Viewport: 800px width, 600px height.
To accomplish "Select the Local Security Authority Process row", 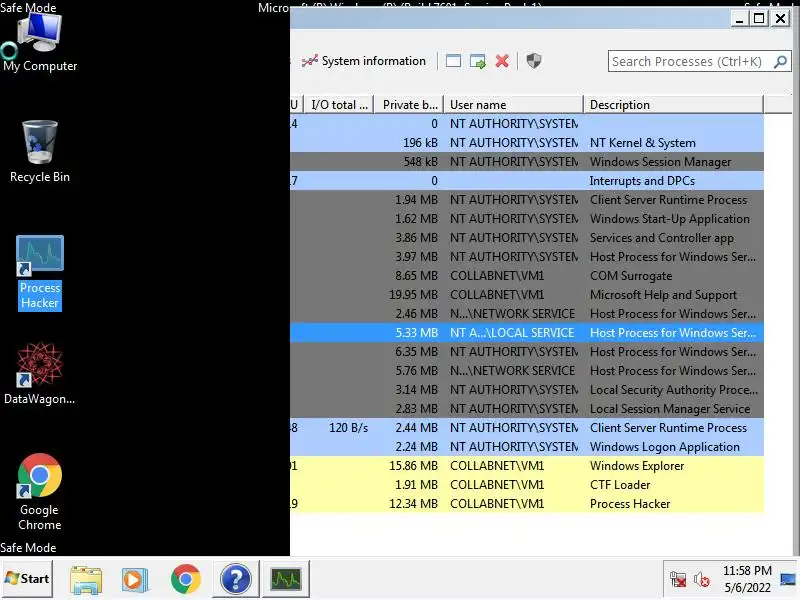I will (x=527, y=390).
